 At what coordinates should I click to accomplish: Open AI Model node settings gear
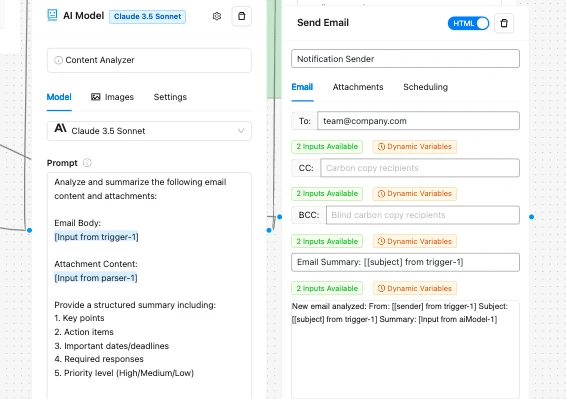pos(217,16)
